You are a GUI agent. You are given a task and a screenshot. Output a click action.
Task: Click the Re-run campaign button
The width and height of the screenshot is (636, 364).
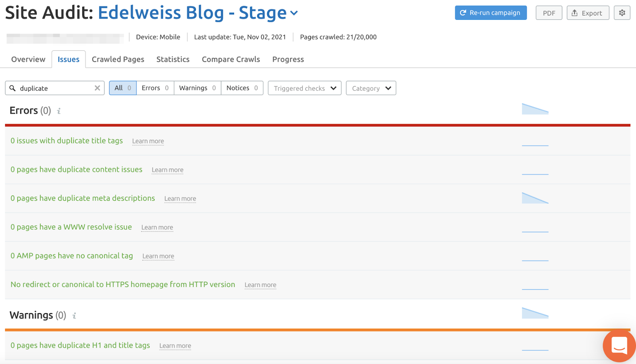point(491,13)
